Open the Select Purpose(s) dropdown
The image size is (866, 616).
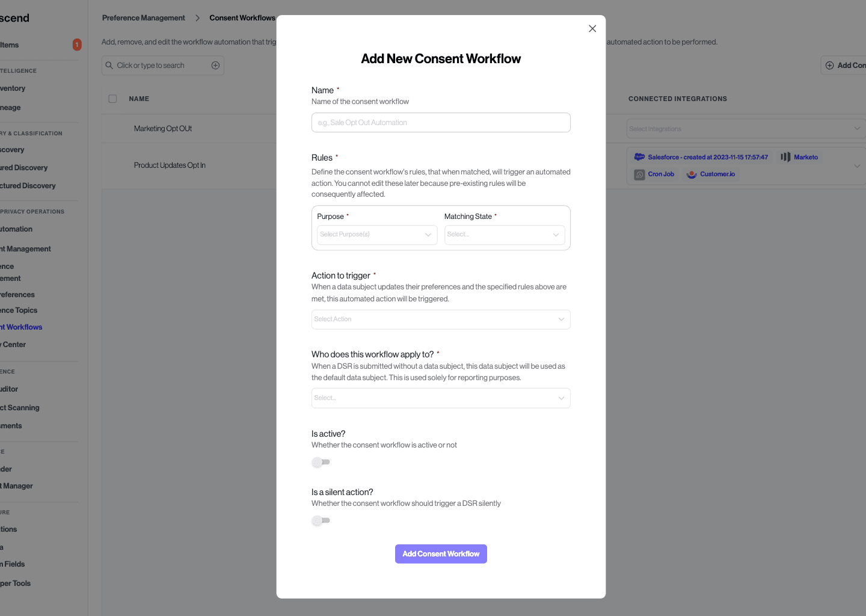(x=377, y=235)
